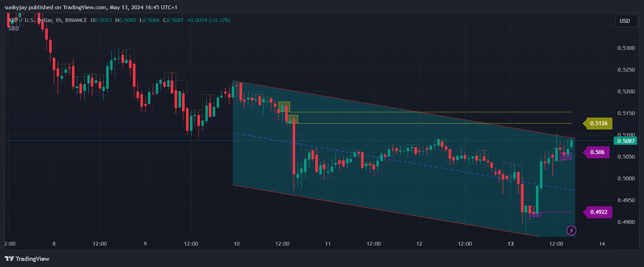Select the 0.5126 yellow price label
The width and height of the screenshot is (644, 267).
click(x=598, y=123)
